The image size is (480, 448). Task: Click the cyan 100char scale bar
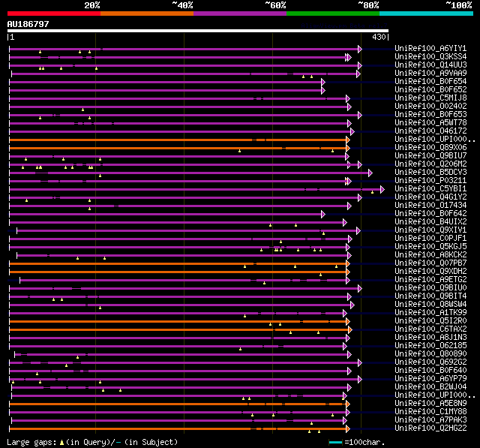pos(335,442)
